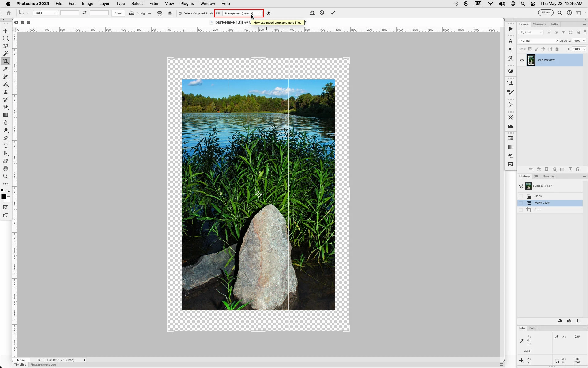The width and height of the screenshot is (588, 368).
Task: Switch to the Channels tab
Action: pyautogui.click(x=539, y=24)
